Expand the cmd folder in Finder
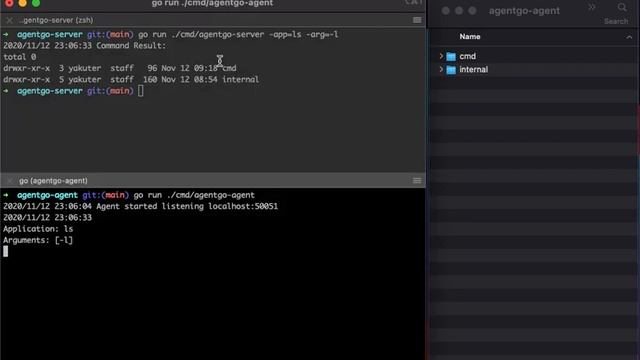This screenshot has width=640, height=360. pyautogui.click(x=441, y=56)
